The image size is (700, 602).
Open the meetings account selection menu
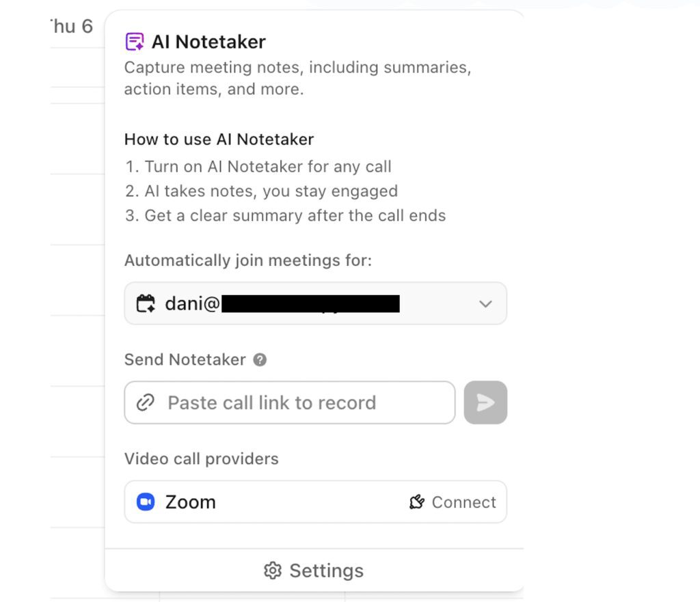tap(314, 303)
